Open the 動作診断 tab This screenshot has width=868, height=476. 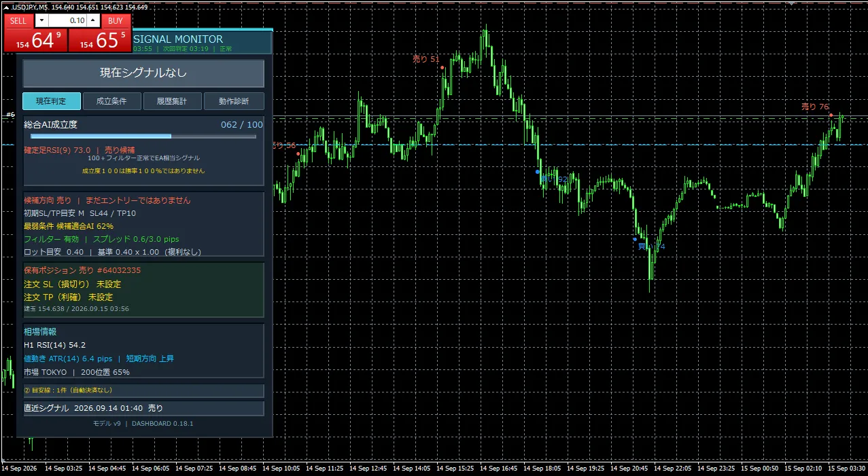[234, 101]
